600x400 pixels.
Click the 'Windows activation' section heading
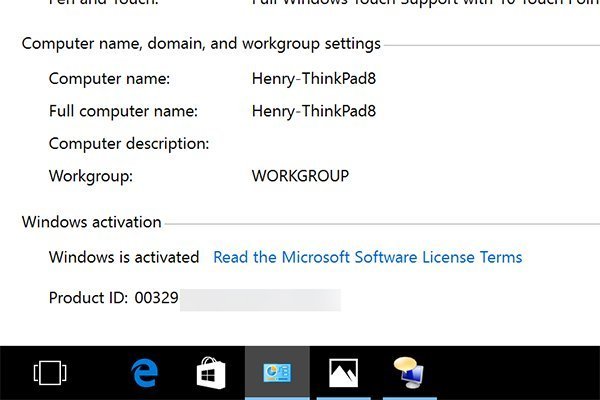pos(91,222)
